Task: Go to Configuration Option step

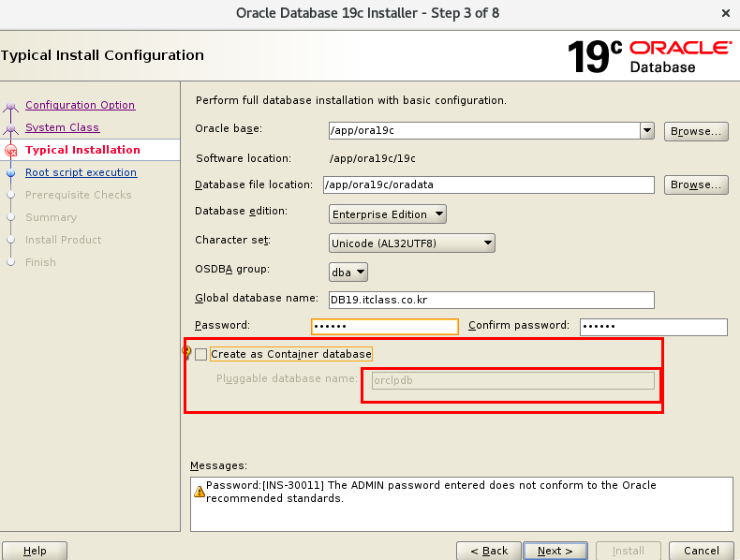Action: click(81, 105)
